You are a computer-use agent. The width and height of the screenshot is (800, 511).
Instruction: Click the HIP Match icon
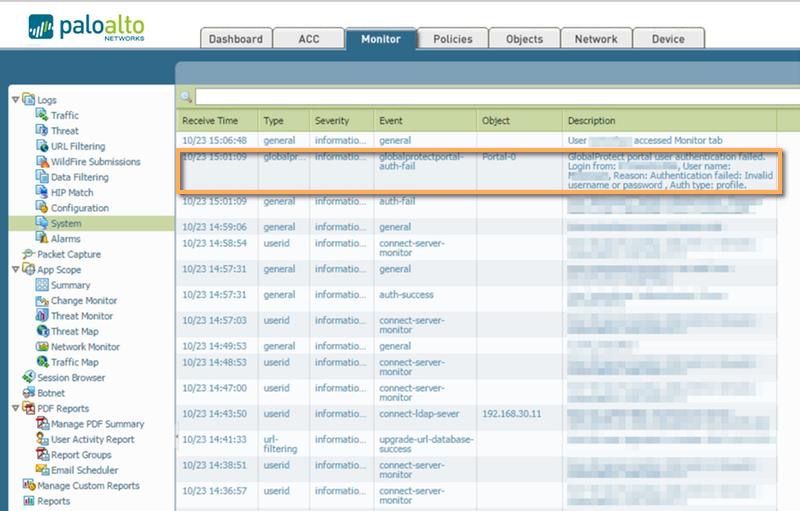(42, 192)
